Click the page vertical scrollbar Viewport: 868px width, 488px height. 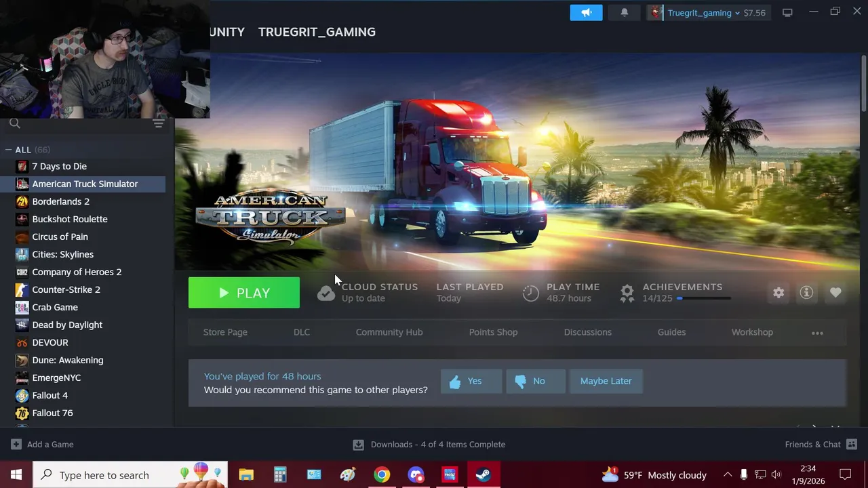863,83
